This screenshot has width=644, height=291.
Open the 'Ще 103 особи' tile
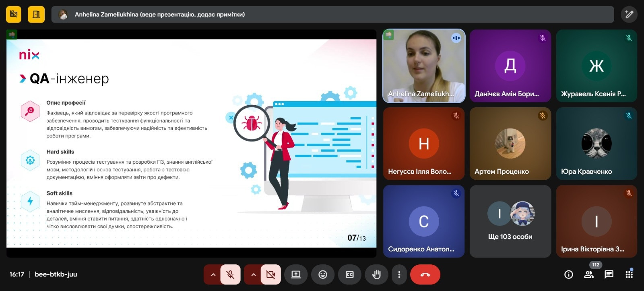click(510, 221)
